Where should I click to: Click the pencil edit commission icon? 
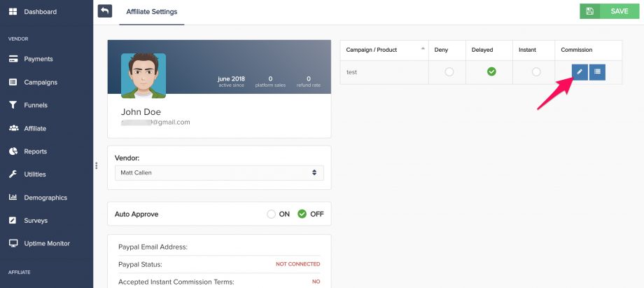point(578,72)
